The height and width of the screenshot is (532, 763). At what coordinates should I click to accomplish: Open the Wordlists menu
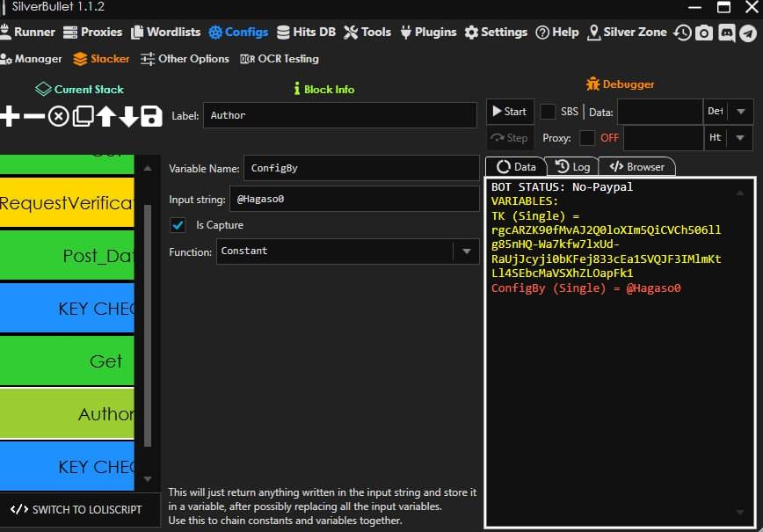point(166,32)
